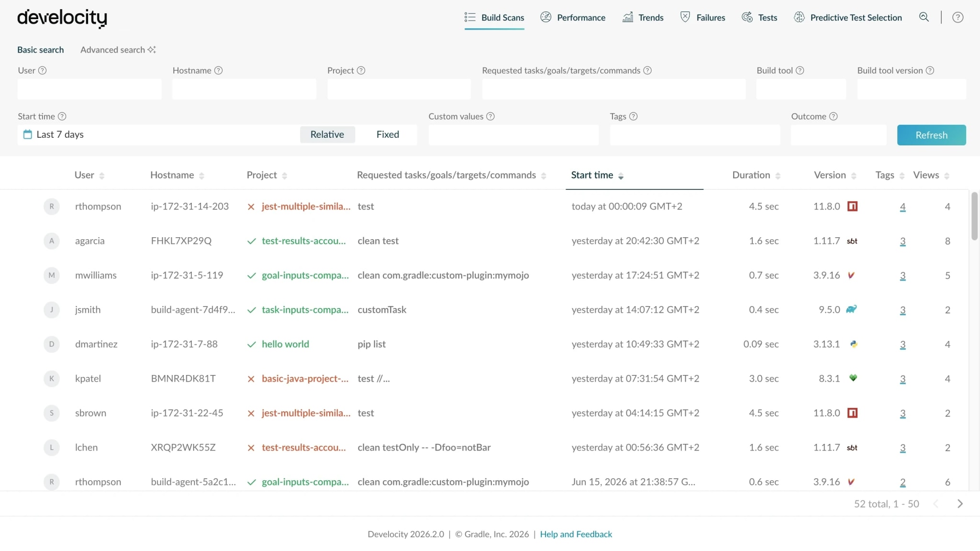Open Predictive Test Selection tab

[x=848, y=18]
